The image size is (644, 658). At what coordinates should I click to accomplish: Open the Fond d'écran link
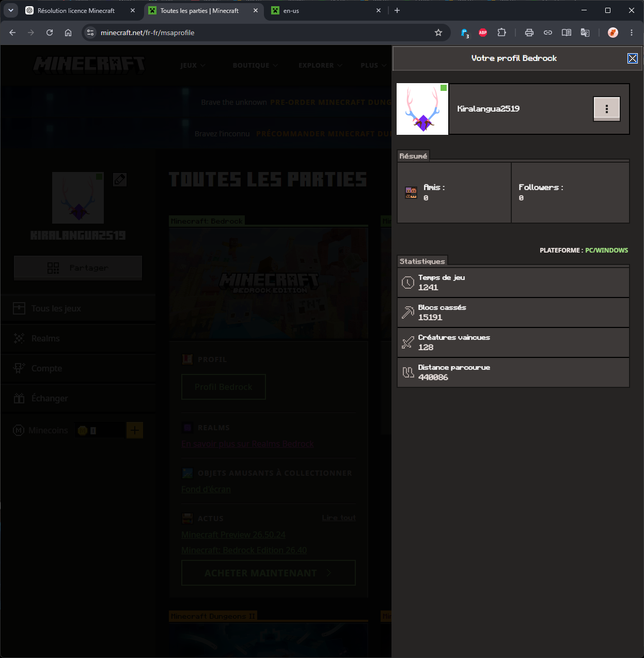206,489
